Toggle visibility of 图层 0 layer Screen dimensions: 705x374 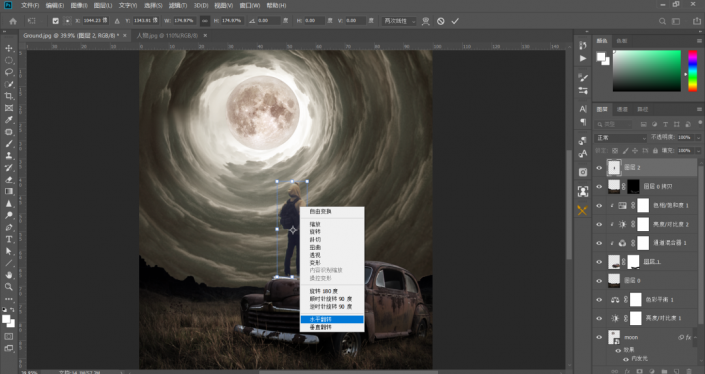599,280
